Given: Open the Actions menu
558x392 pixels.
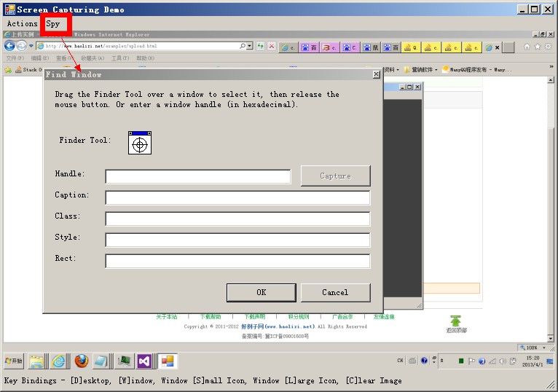Looking at the screenshot, I should point(22,24).
